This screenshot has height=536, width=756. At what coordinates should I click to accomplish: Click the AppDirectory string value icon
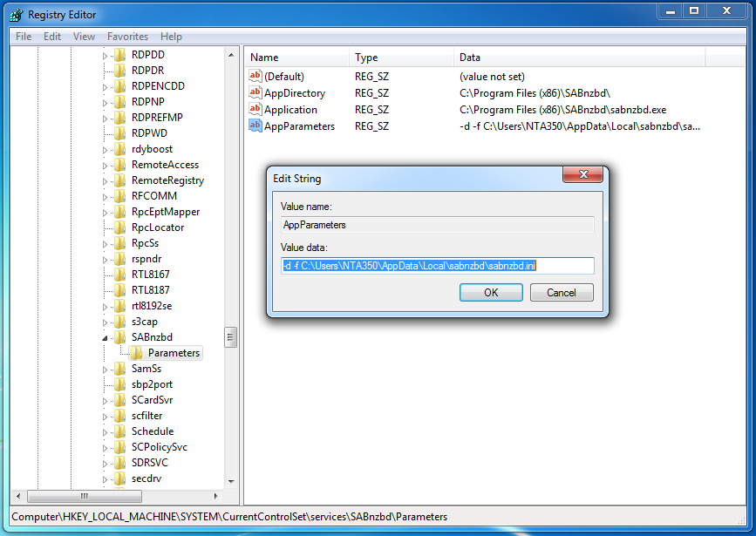point(255,92)
